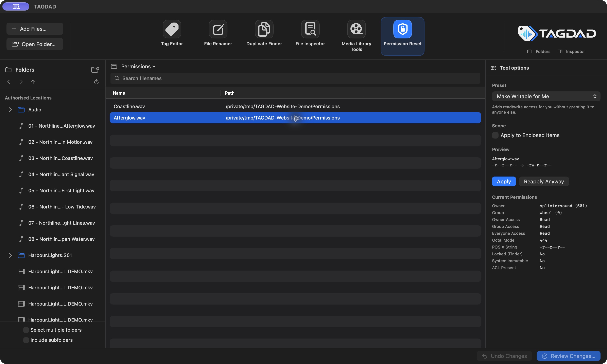This screenshot has height=364, width=607.
Task: Expand the Harbour.Lights.S01 folder
Action: [x=10, y=255]
